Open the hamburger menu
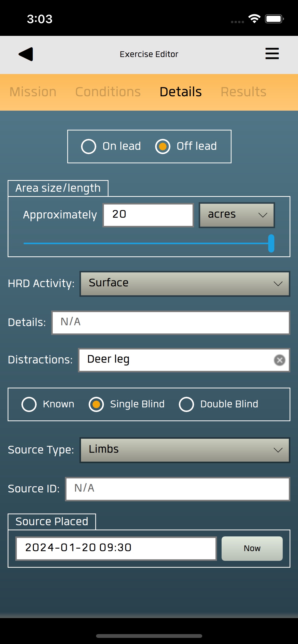The height and width of the screenshot is (644, 298). (272, 54)
